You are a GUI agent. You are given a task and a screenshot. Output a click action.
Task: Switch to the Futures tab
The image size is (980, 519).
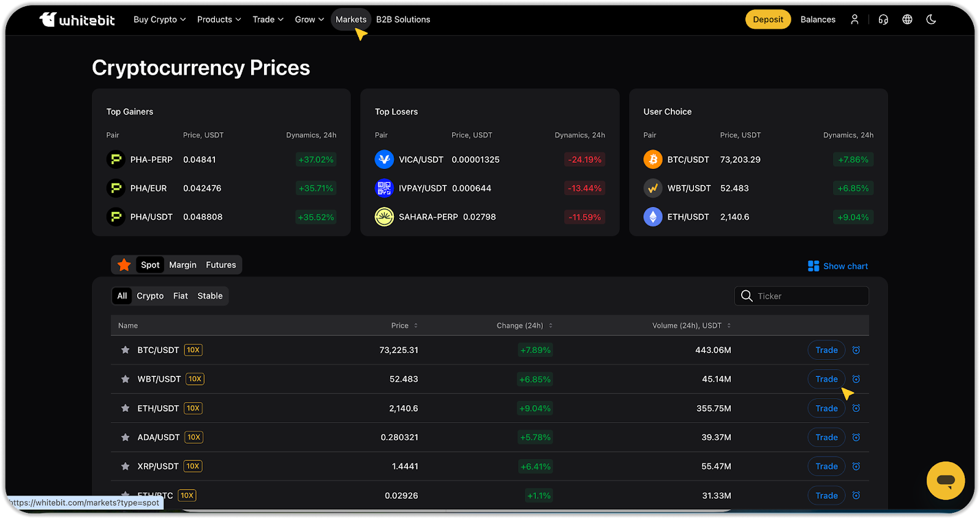[x=221, y=265]
